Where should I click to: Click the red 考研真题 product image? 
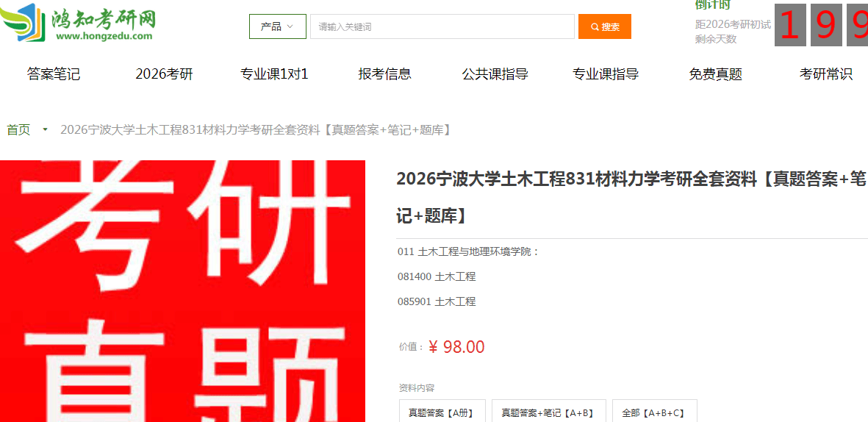click(183, 291)
